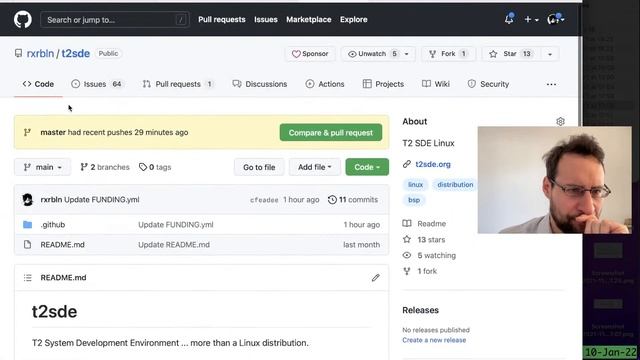
Task: Open green Code clone dropdown
Action: click(x=367, y=167)
